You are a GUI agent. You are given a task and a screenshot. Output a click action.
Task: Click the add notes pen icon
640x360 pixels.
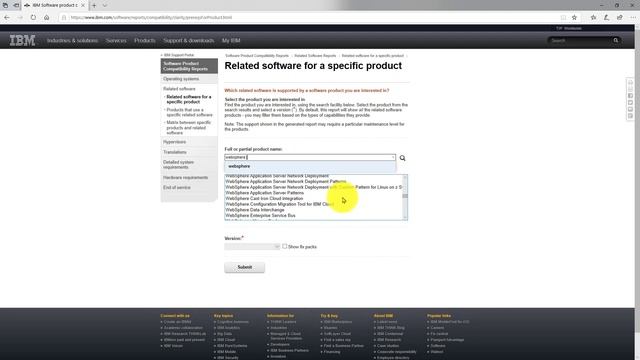coord(607,18)
